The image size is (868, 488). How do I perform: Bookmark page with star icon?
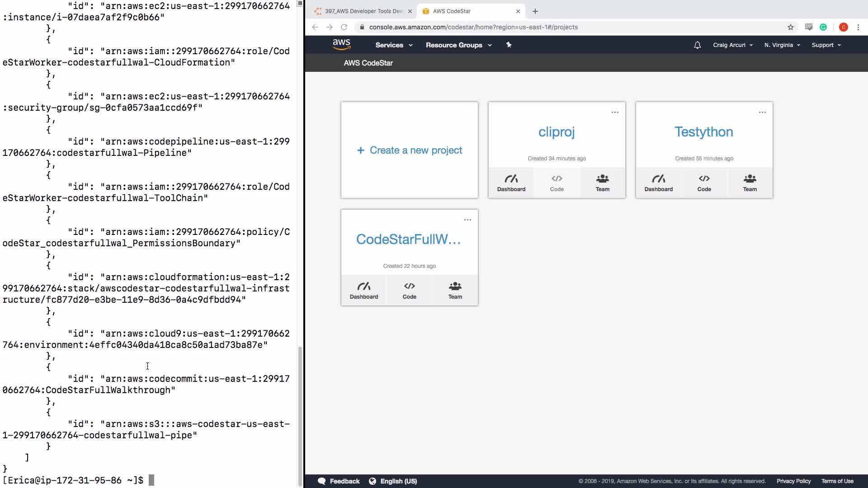click(x=790, y=27)
